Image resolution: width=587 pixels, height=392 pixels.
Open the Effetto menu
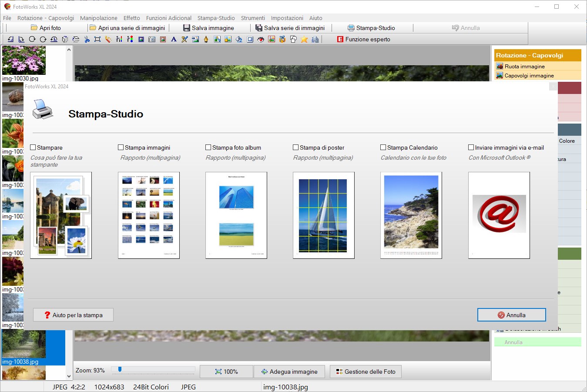(x=132, y=18)
